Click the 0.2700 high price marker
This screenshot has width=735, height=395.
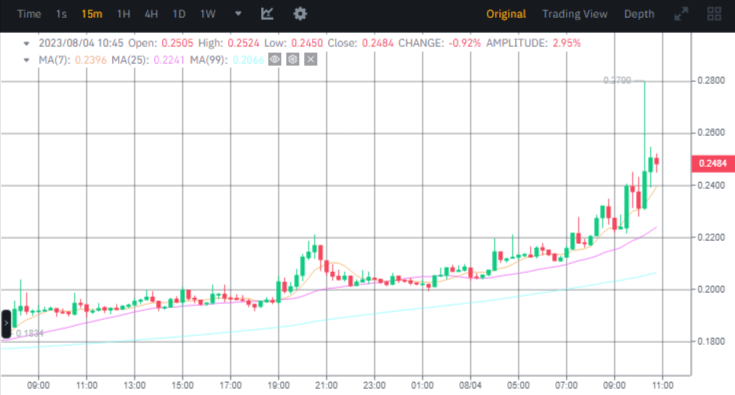(x=617, y=81)
